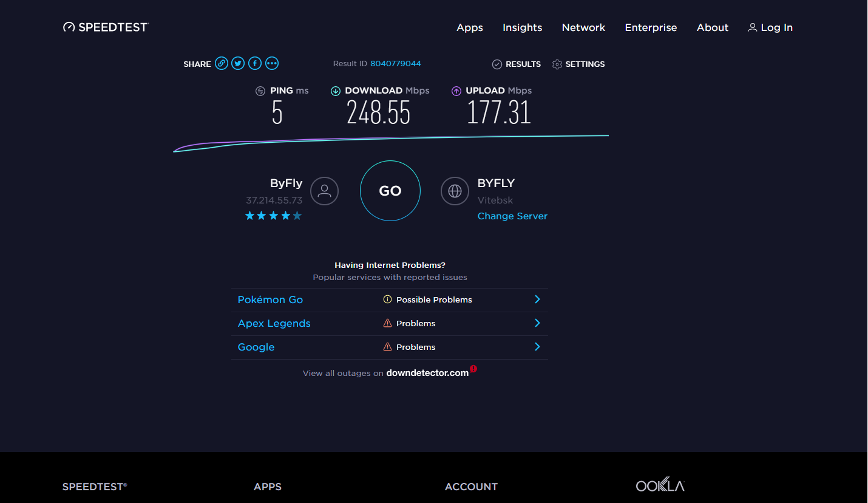The image size is (868, 503).
Task: Open more share options ellipsis icon
Action: (272, 63)
